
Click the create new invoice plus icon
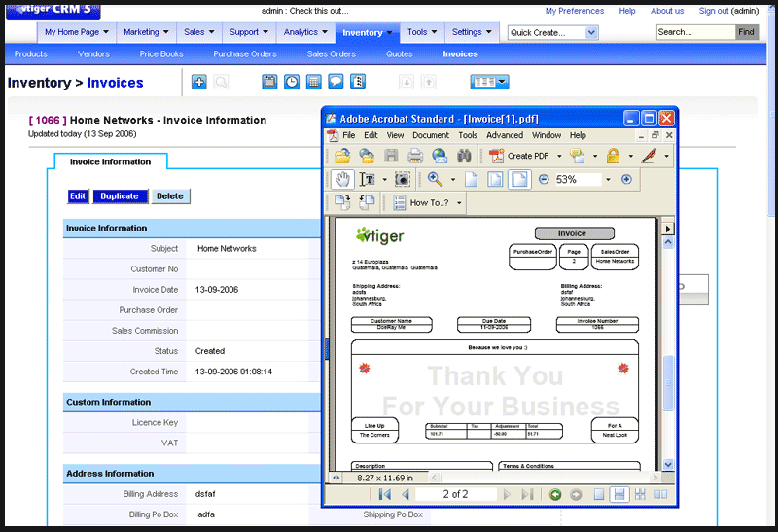tap(199, 82)
